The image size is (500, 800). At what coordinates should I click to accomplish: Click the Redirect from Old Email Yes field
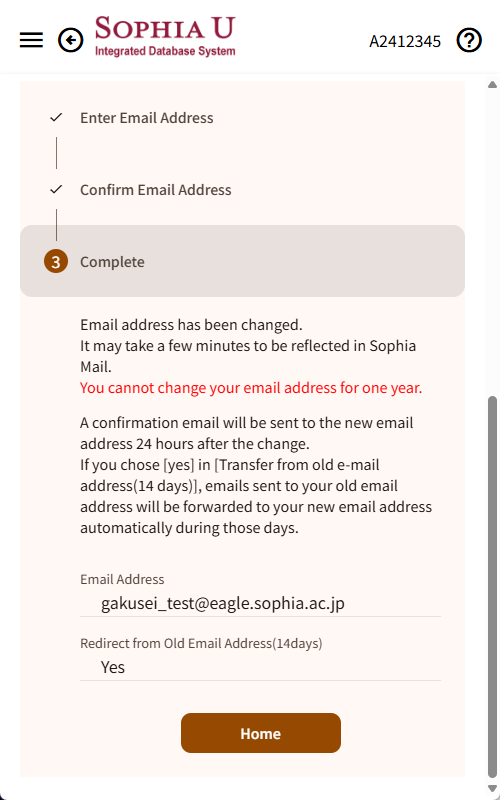pyautogui.click(x=260, y=667)
